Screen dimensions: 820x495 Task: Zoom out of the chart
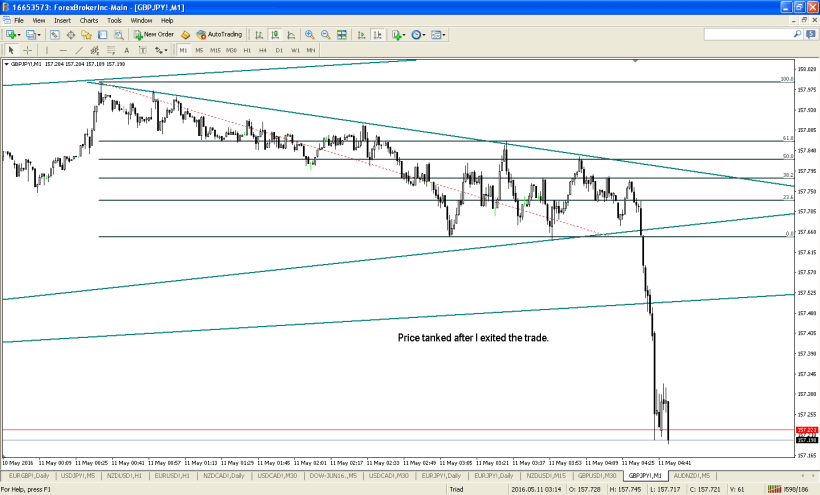tap(325, 34)
